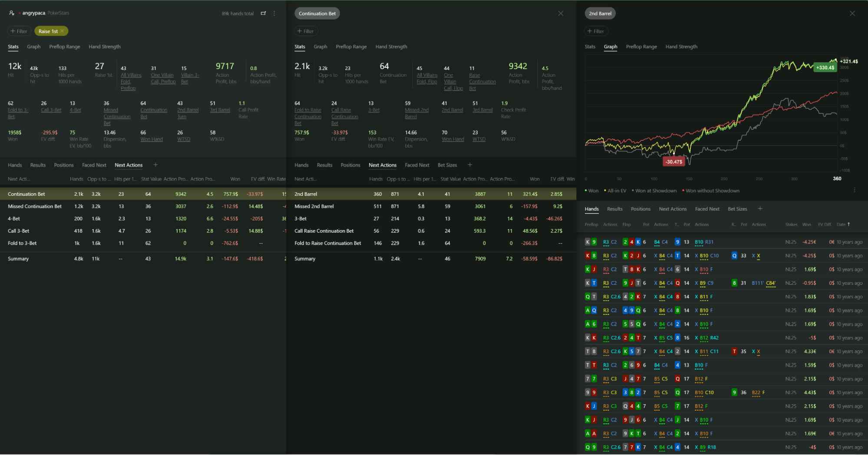Viewport: 868px width, 455px height.
Task: Remove the Raise 1st filter chip
Action: [63, 31]
